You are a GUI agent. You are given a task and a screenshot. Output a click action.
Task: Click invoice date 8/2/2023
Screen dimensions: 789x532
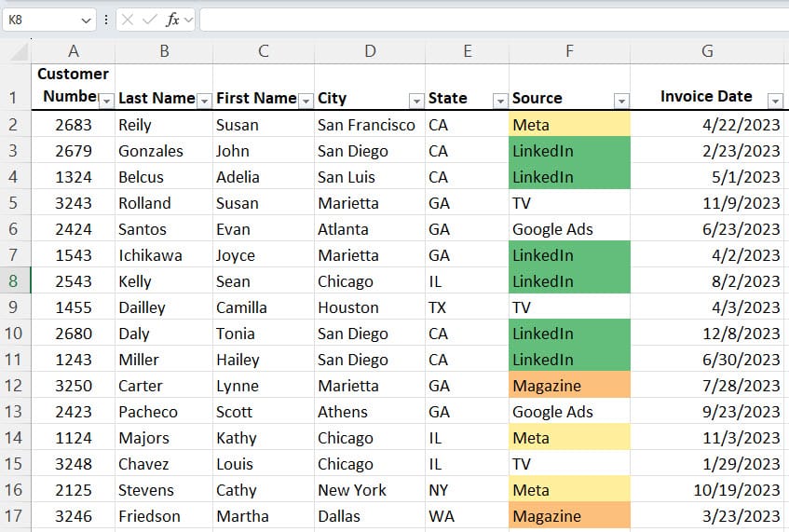707,280
